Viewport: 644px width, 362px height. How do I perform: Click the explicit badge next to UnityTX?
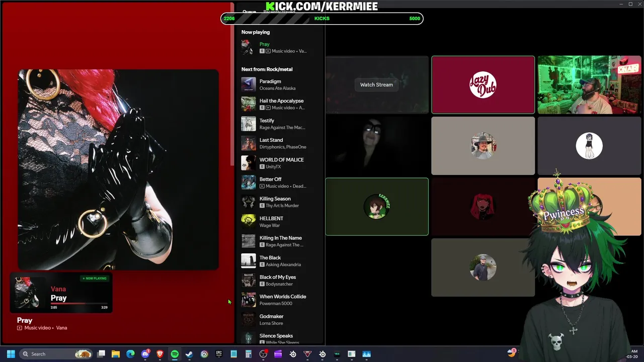262,167
